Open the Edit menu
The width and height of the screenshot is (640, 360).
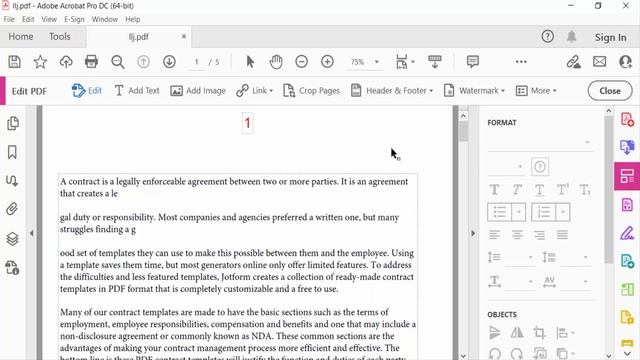click(28, 19)
